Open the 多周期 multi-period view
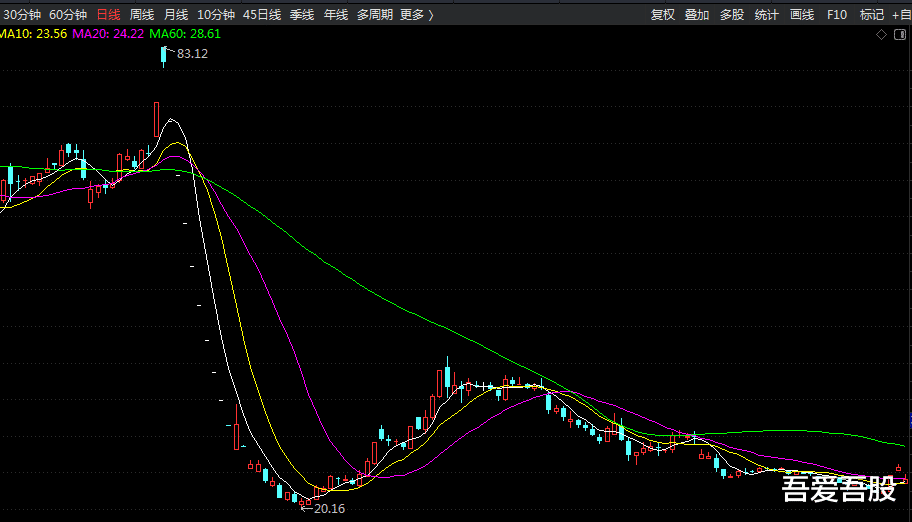Viewport: 912px width, 522px height. [375, 15]
